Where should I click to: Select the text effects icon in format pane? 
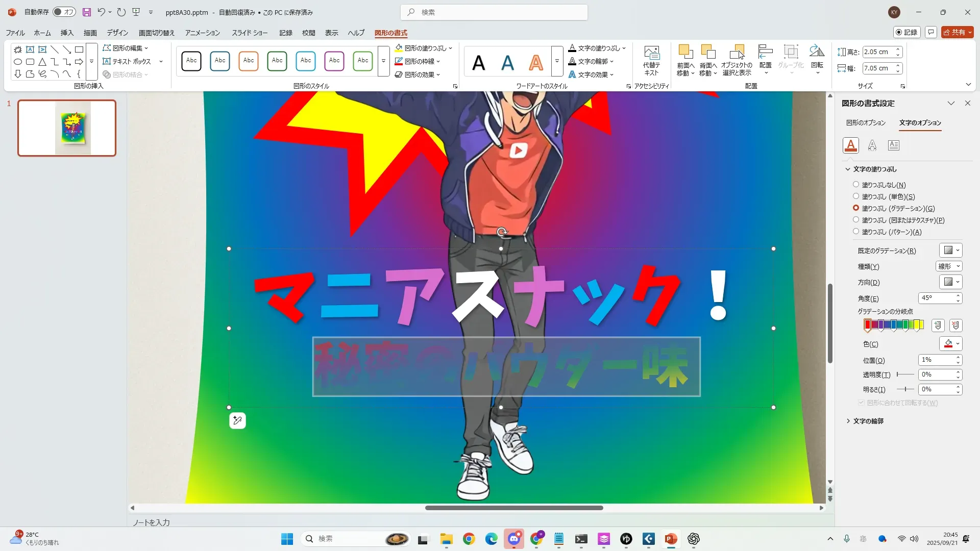point(872,145)
